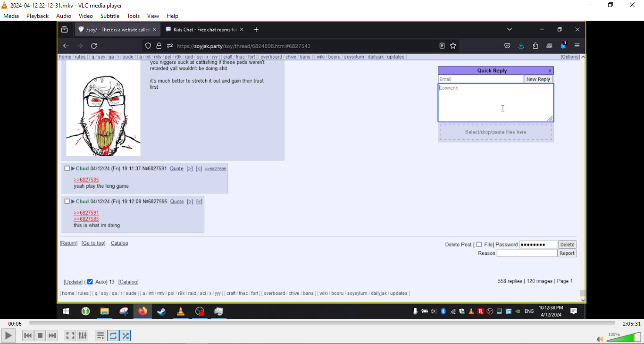This screenshot has width=644, height=344.
Task: Open the Media menu
Action: point(11,16)
